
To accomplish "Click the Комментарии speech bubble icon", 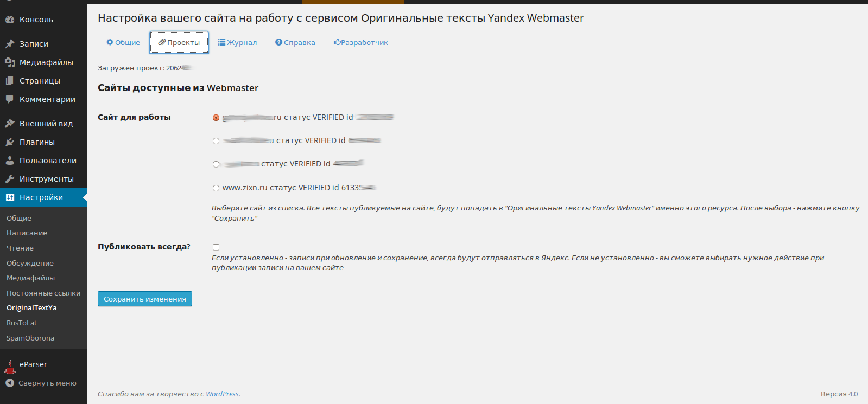I will click(10, 99).
